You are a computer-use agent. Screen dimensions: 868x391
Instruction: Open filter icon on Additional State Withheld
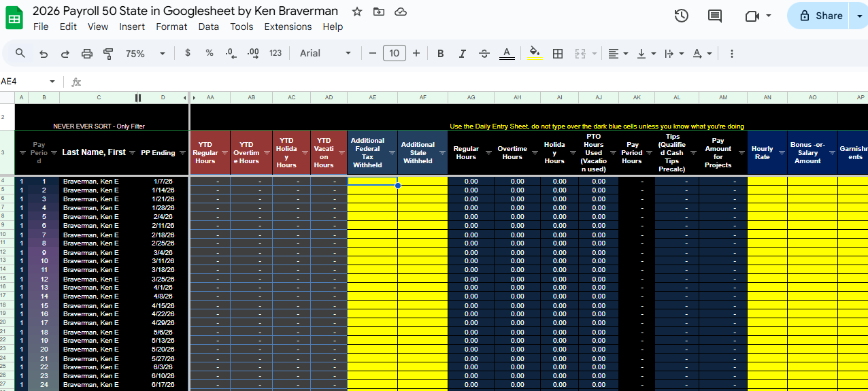pyautogui.click(x=442, y=153)
